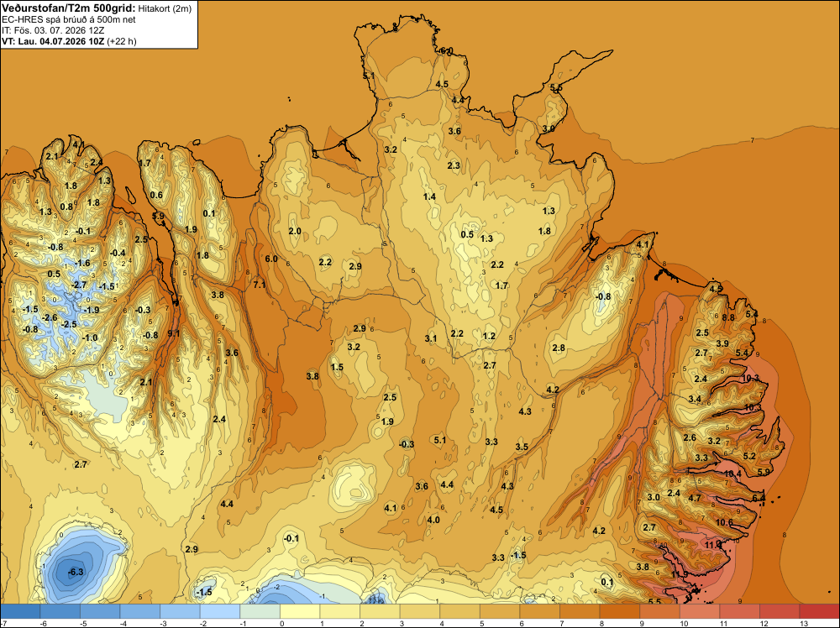Viewport: 840px width, 628px height.
Task: Select the darkest blue legend swatch between -7 and -6
Action: (20, 611)
